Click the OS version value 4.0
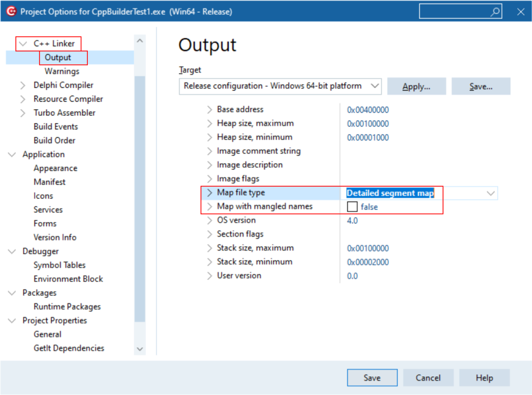Screen dimensions: 532x395 (352, 221)
